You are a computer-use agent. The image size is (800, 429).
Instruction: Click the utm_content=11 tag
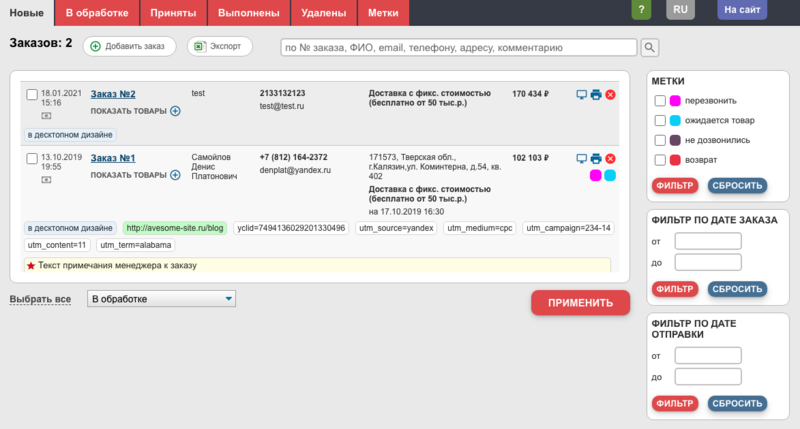pos(57,245)
